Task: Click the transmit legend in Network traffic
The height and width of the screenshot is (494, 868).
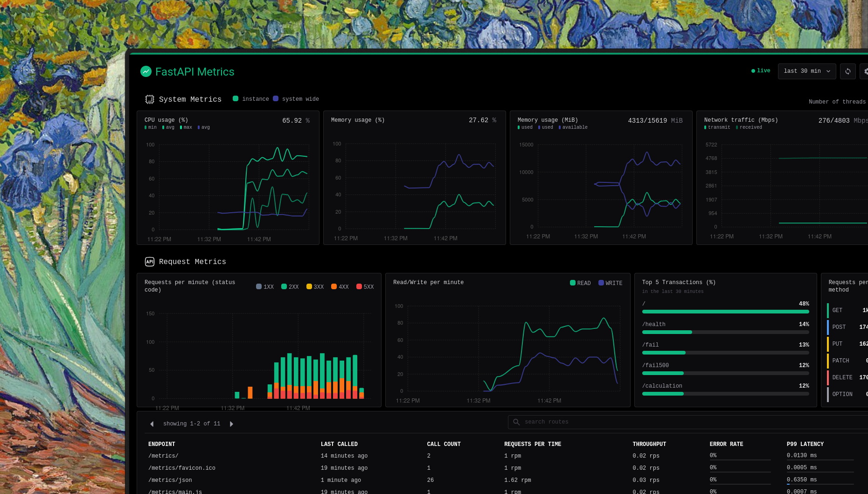Action: [717, 127]
